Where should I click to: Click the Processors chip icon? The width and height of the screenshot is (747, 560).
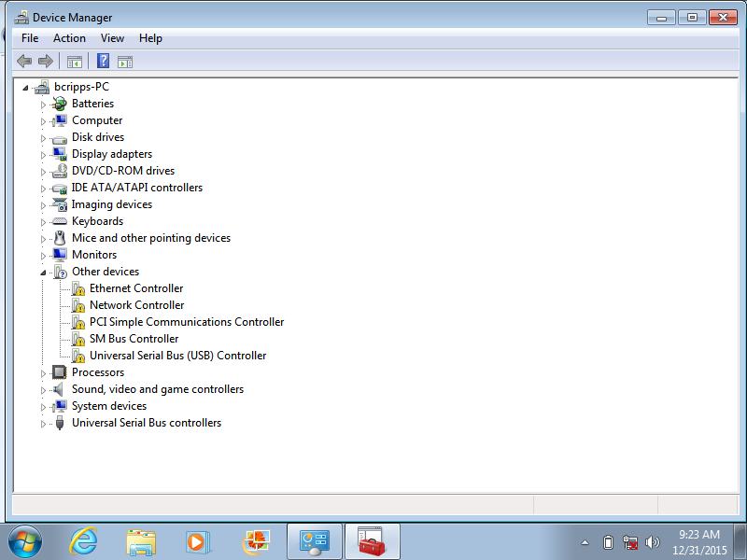(x=60, y=371)
